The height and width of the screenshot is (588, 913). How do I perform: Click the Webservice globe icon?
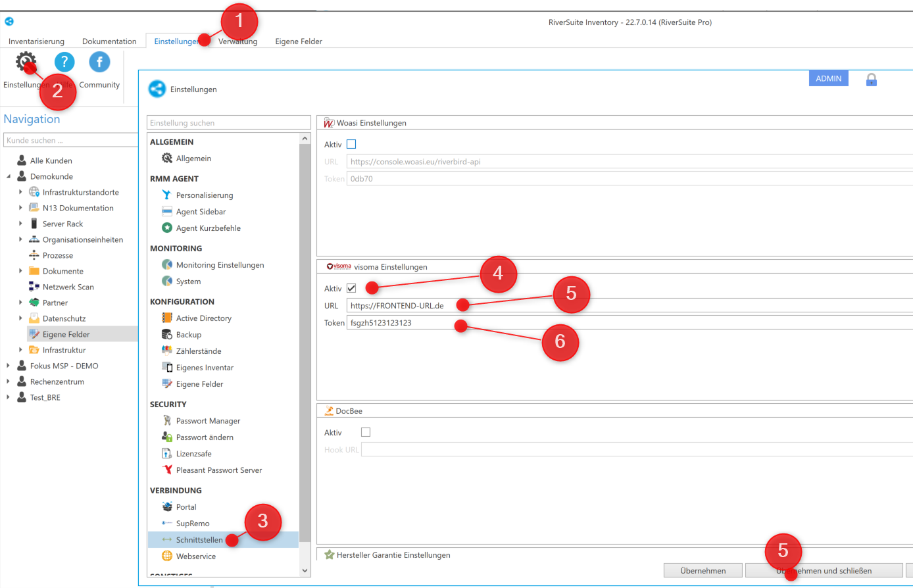167,556
